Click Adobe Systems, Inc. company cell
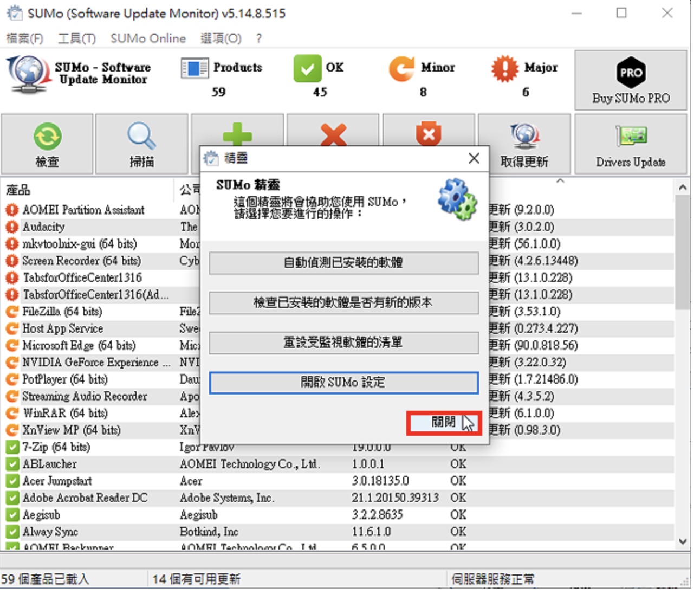 (x=227, y=498)
